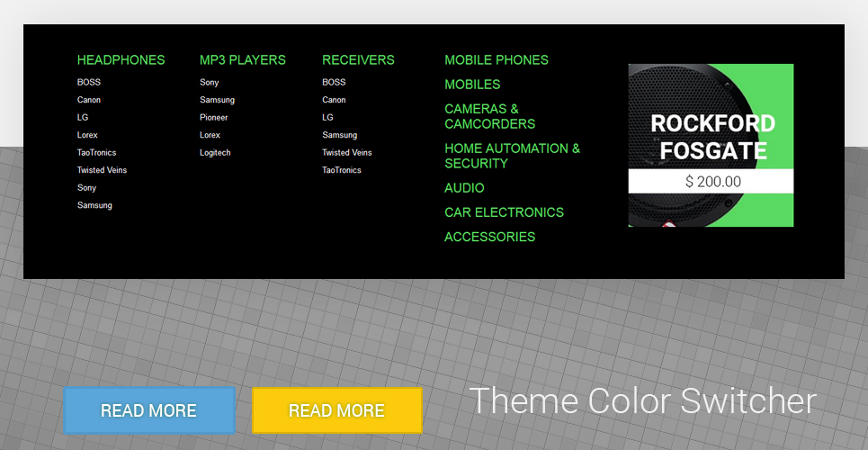Open the MP3 Players category heading
Image resolution: width=868 pixels, height=450 pixels.
(243, 60)
